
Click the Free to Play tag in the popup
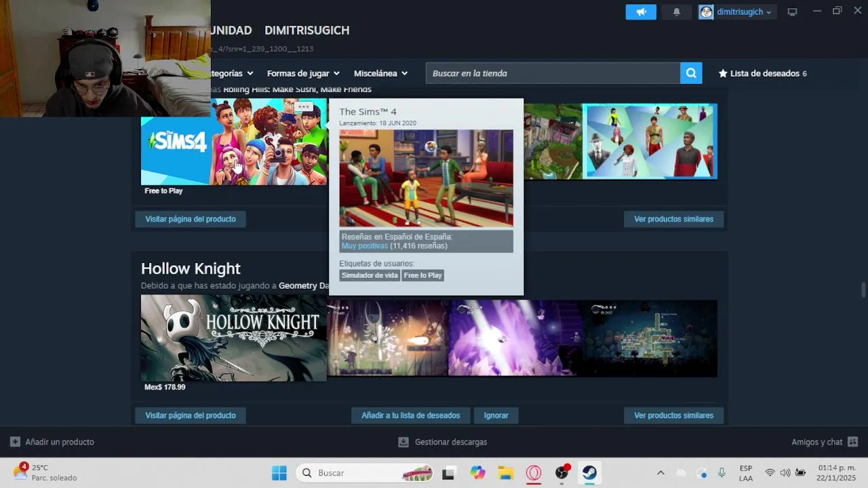click(x=422, y=275)
